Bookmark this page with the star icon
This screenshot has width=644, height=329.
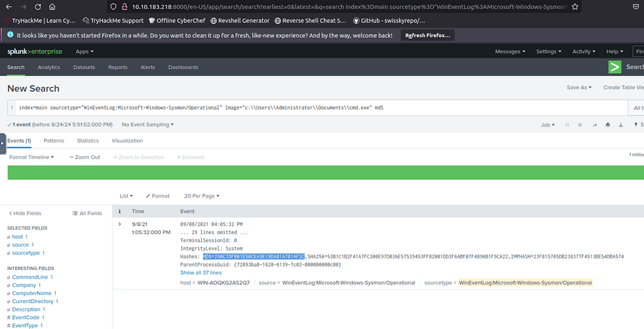575,6
